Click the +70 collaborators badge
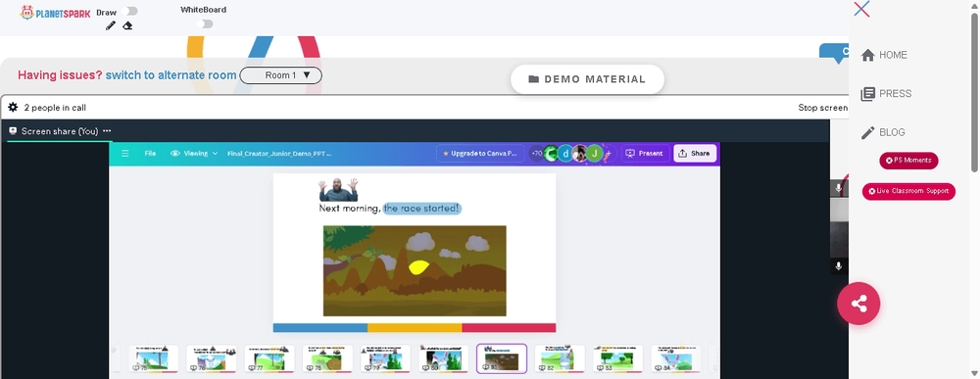 pyautogui.click(x=537, y=153)
